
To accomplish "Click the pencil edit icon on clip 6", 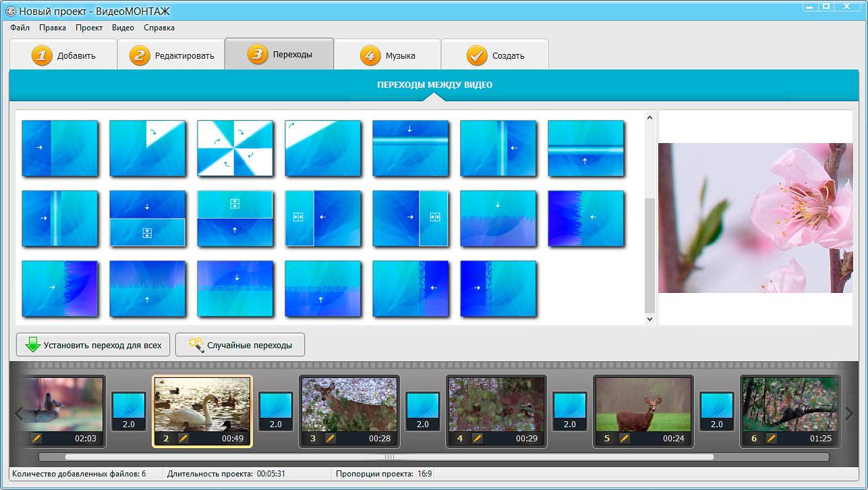I will 772,438.
